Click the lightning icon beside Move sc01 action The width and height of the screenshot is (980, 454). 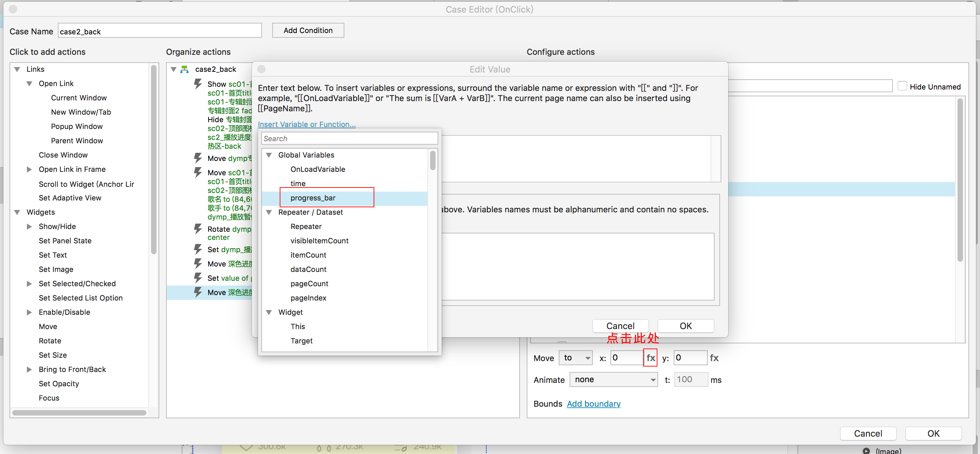click(198, 173)
